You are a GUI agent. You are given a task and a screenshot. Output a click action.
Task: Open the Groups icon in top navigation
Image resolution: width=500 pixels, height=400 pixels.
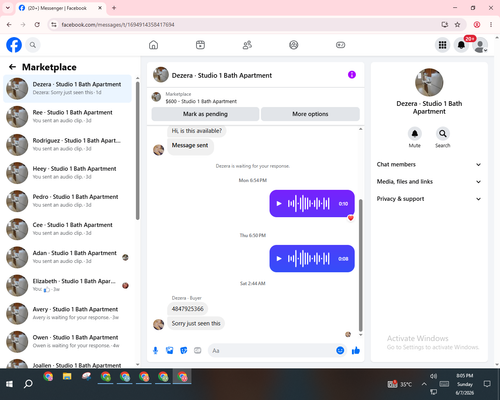click(x=294, y=45)
